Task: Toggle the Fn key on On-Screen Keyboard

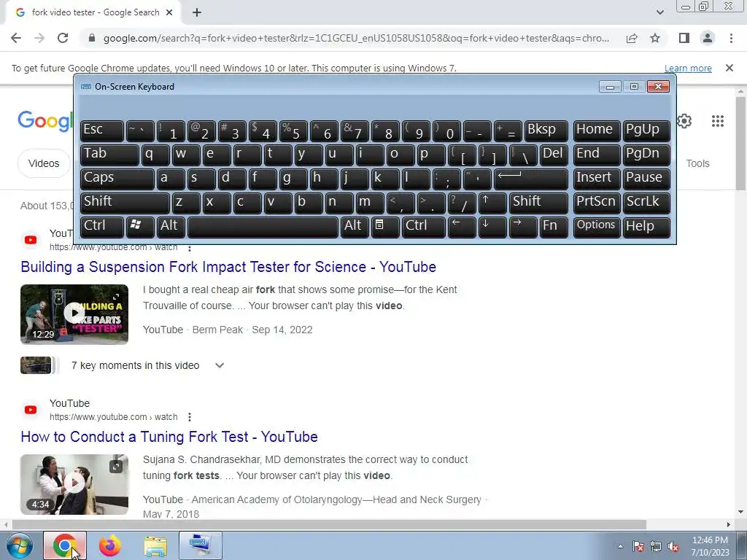Action: point(554,227)
